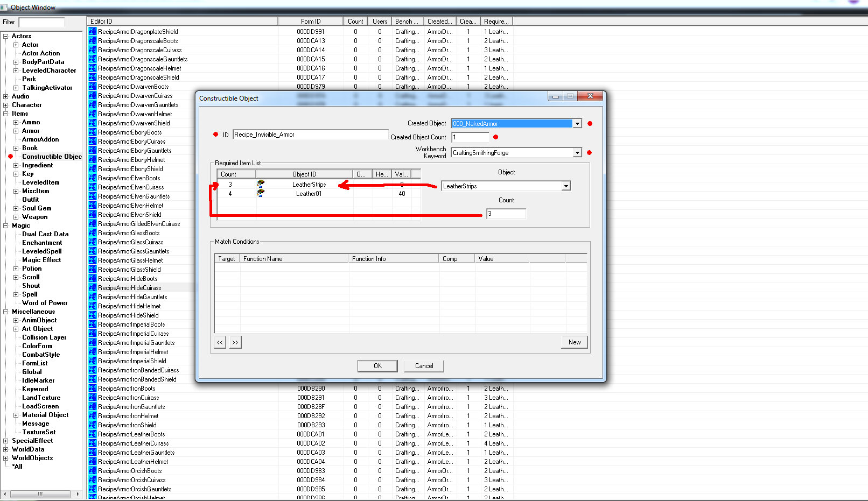This screenshot has height=501, width=868.
Task: Click the RecipeArmorOrcishBoots row icon
Action: (x=93, y=471)
